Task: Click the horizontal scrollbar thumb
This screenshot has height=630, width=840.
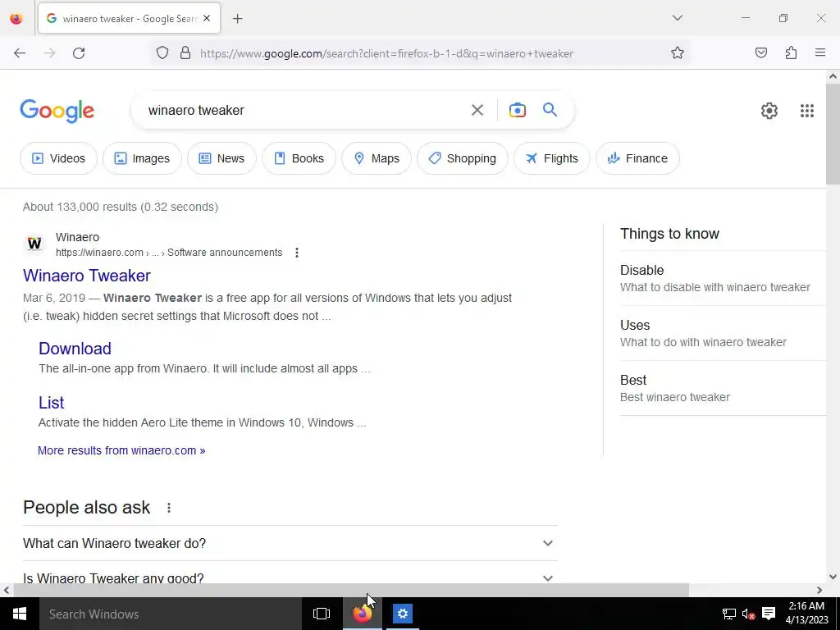Action: click(351, 590)
